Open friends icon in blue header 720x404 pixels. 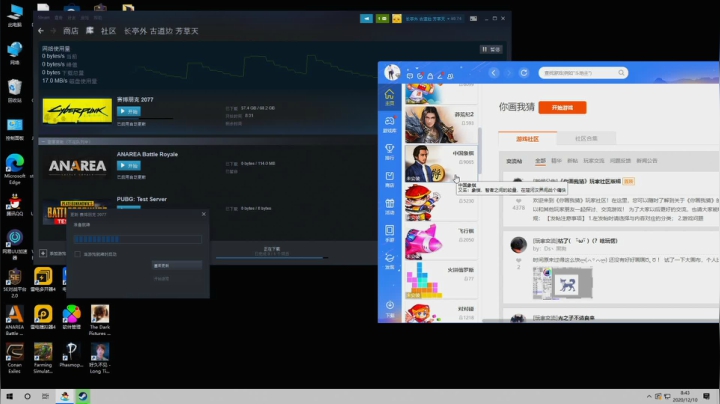pyautogui.click(x=450, y=75)
